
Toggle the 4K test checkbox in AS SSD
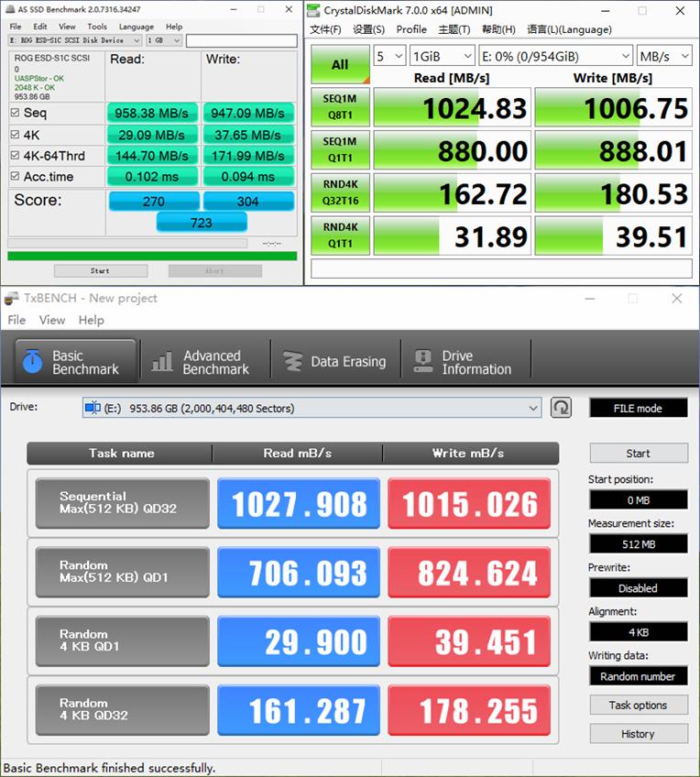(x=15, y=135)
